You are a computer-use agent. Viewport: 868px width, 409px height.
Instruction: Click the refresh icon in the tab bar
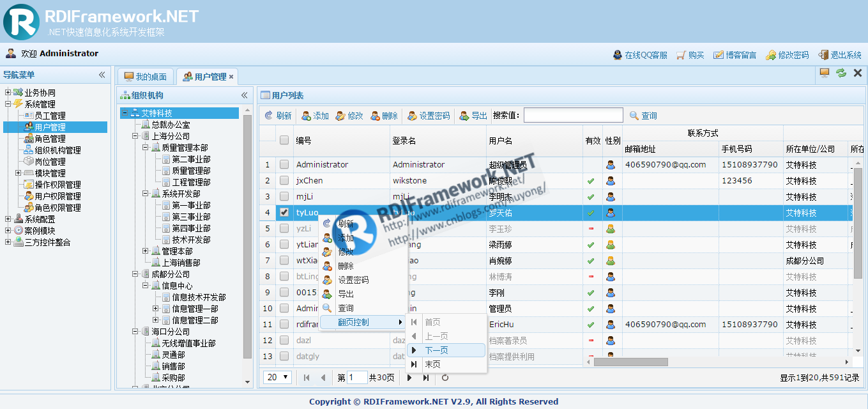pos(841,73)
